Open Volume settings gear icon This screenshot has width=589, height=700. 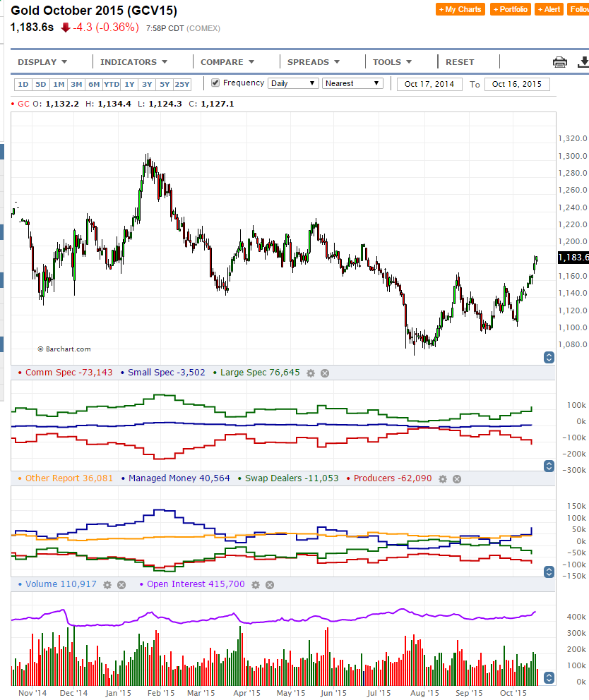pyautogui.click(x=107, y=584)
